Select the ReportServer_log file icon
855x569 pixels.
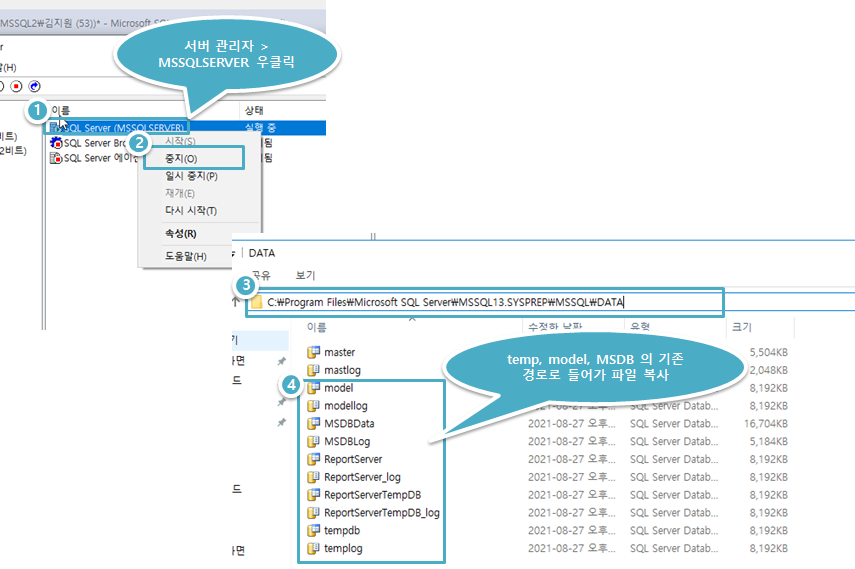(314, 477)
